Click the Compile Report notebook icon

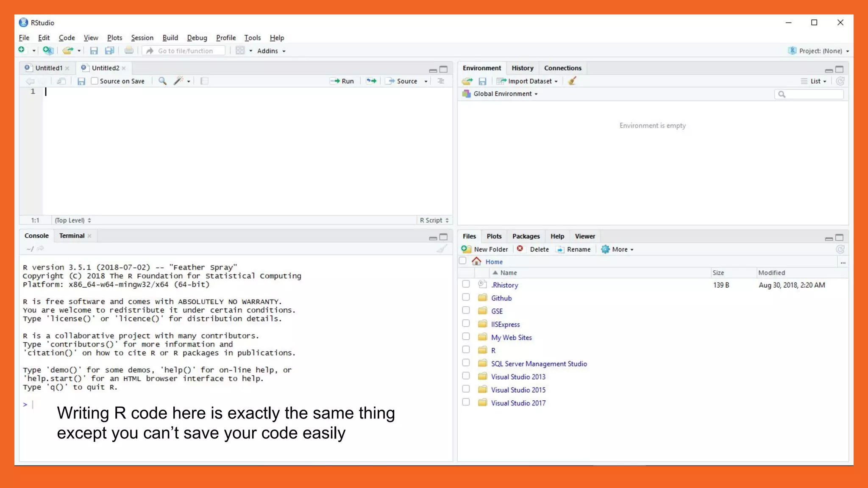coord(204,81)
